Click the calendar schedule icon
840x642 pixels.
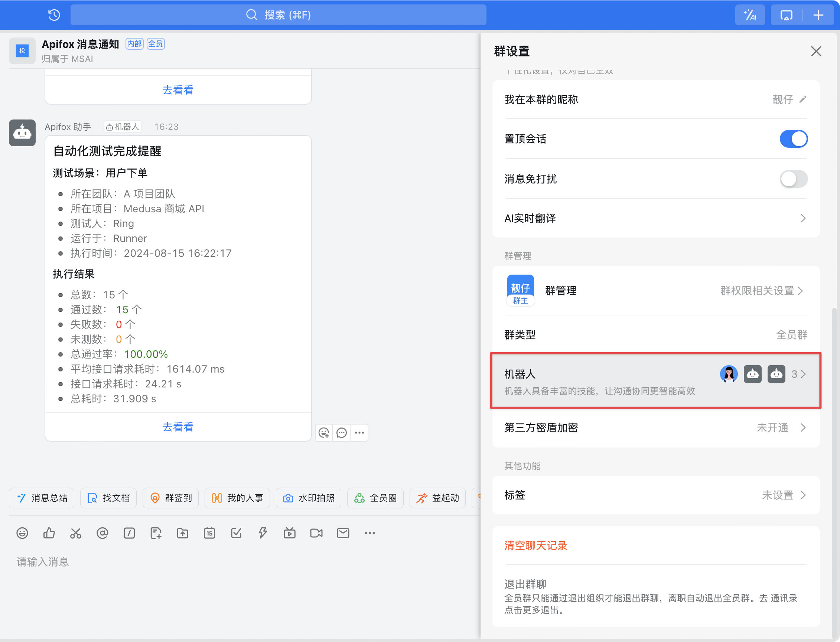click(209, 533)
